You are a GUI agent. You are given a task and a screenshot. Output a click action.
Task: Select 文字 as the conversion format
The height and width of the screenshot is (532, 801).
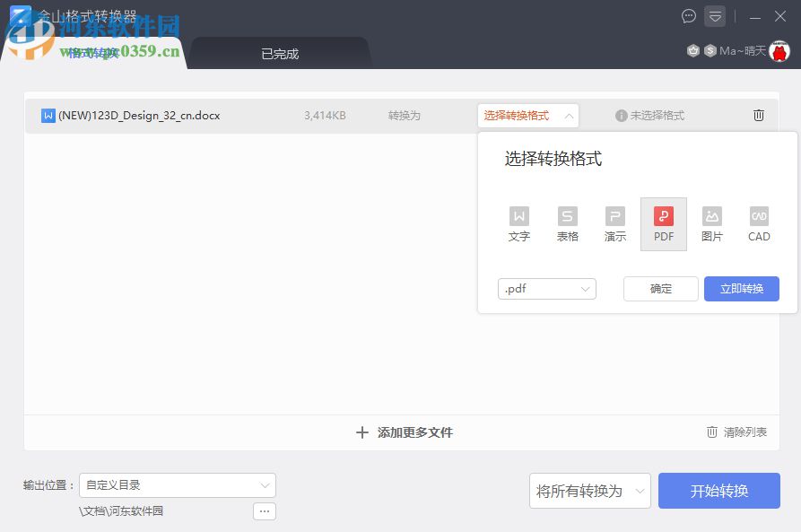click(x=518, y=223)
